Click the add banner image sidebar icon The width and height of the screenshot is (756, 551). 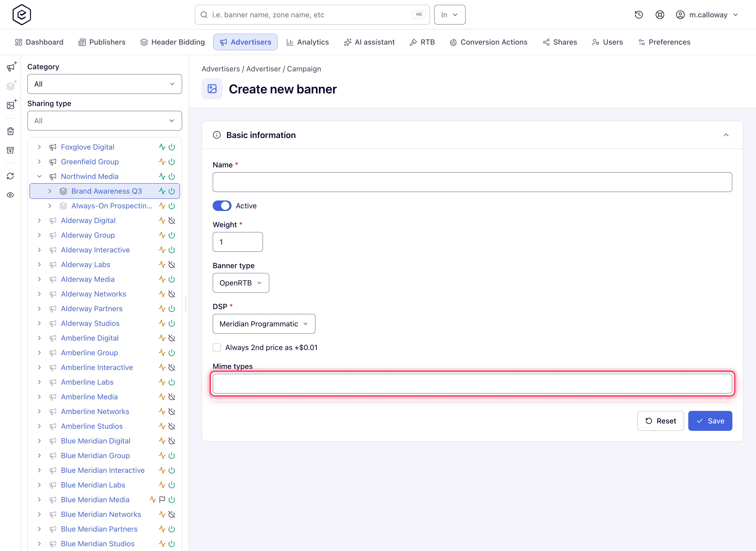point(11,105)
